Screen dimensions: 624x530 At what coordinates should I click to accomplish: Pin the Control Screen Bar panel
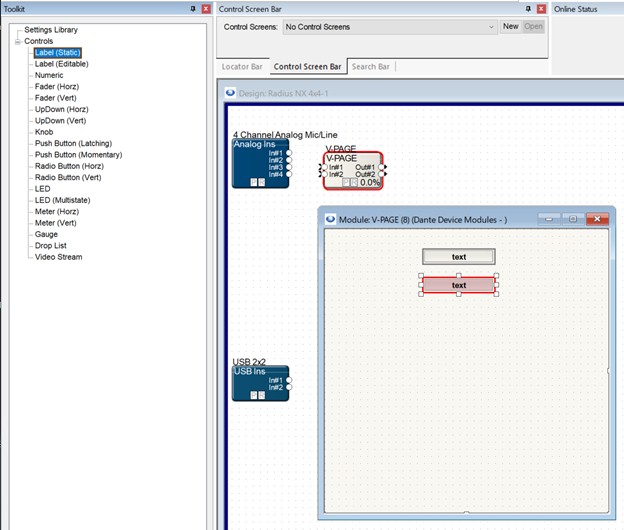pos(528,9)
